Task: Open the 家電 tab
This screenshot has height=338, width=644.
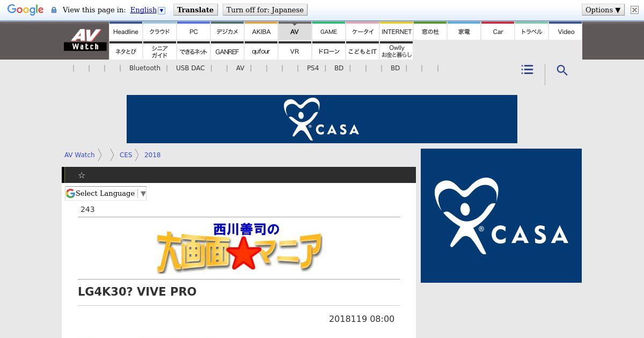Action: (x=464, y=31)
